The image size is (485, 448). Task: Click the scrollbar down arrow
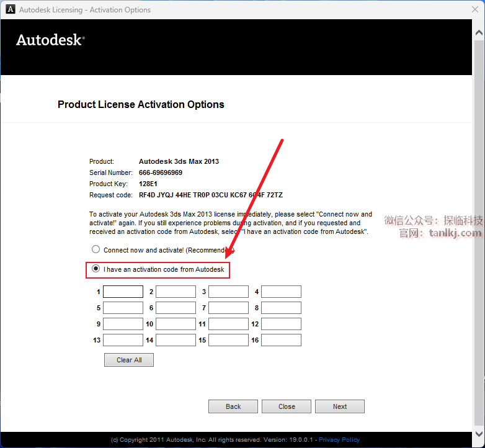[479, 434]
